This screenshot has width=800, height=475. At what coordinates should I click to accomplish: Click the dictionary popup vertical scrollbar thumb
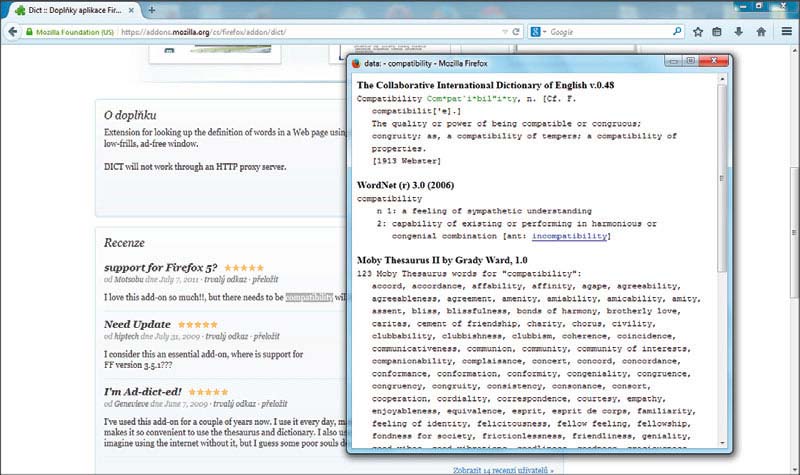pyautogui.click(x=722, y=178)
